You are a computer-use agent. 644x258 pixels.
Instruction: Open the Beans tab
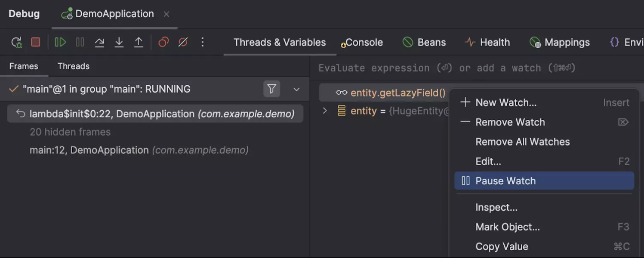point(424,42)
